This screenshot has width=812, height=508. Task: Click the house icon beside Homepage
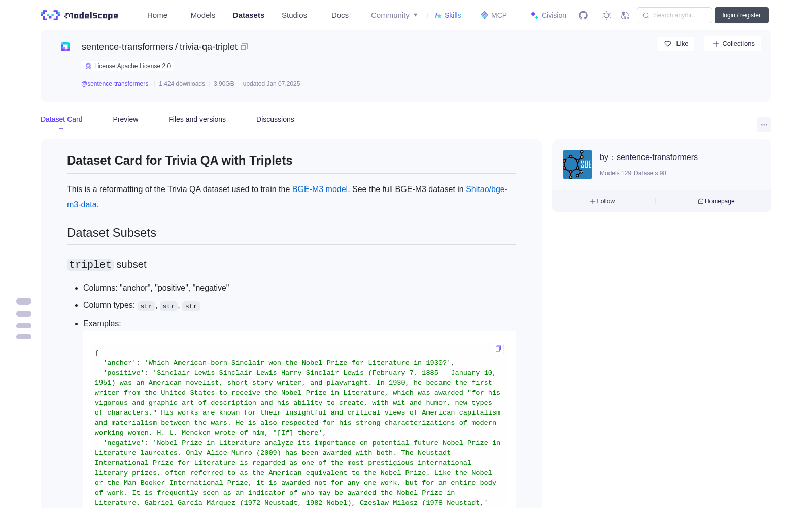tap(701, 201)
